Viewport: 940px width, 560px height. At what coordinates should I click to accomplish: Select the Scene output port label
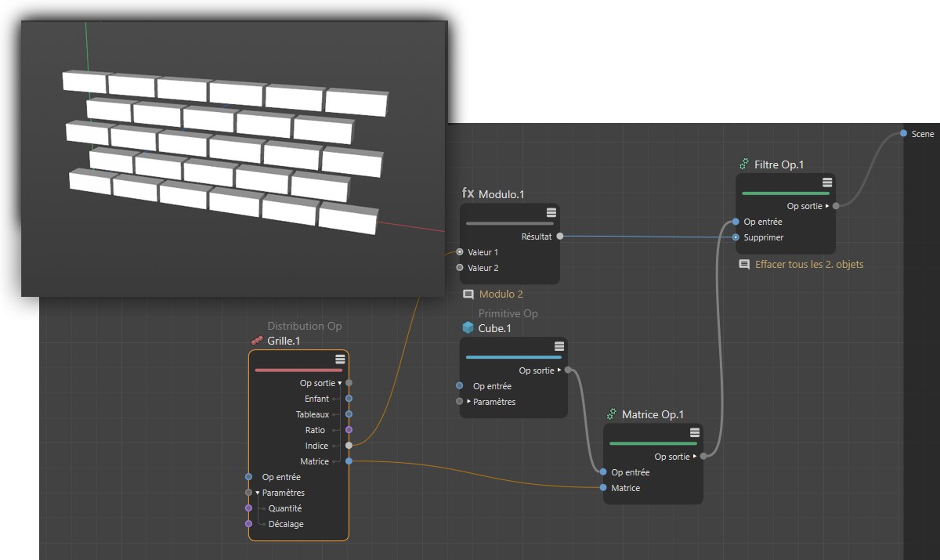[x=922, y=134]
